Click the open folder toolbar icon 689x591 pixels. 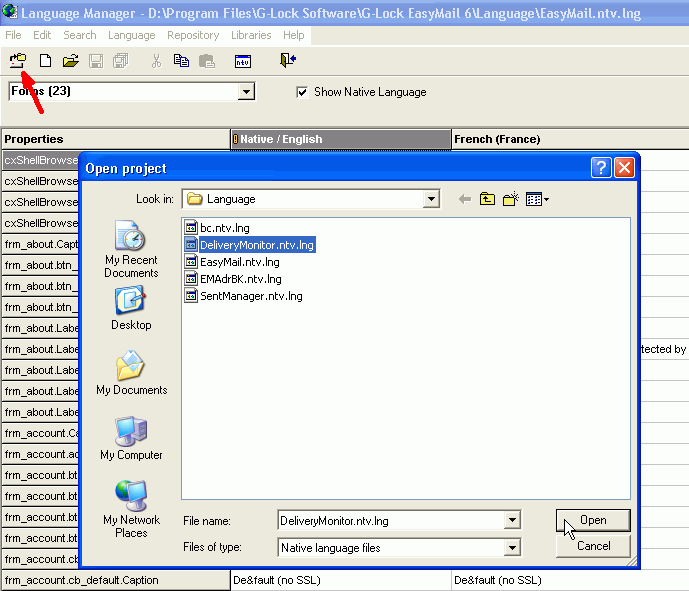70,61
